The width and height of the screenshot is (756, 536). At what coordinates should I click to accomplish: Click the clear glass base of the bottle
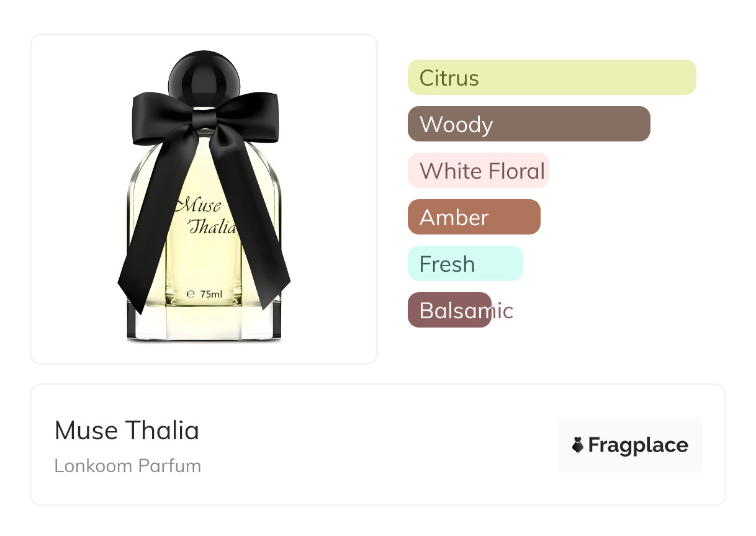[x=204, y=326]
